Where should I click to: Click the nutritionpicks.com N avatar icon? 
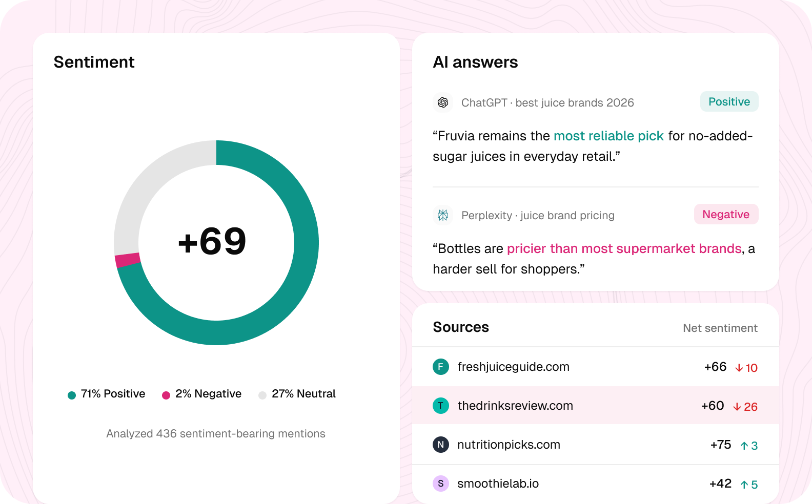(441, 445)
